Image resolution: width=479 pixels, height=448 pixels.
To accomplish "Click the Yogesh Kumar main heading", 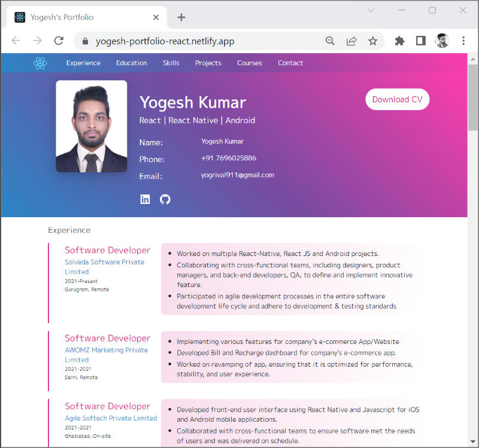I will point(193,102).
